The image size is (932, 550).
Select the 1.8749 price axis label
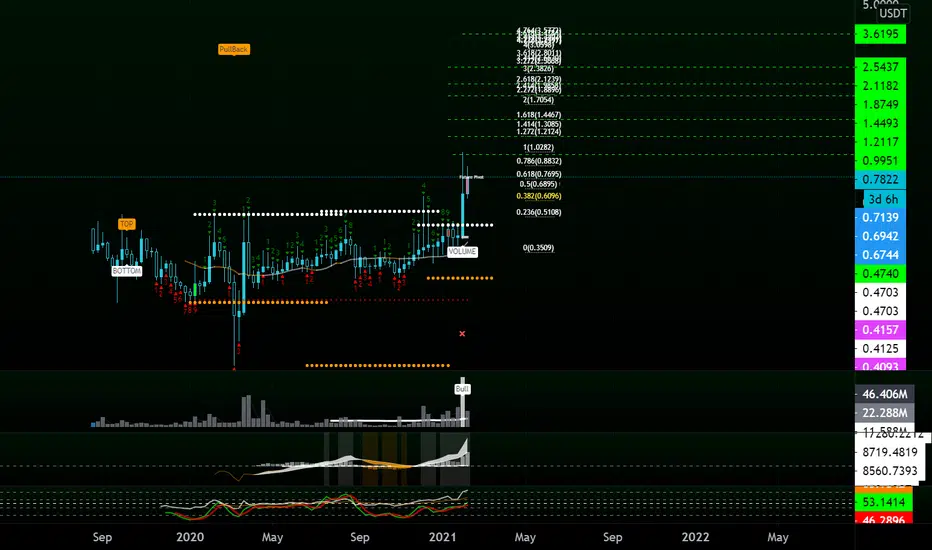click(880, 104)
